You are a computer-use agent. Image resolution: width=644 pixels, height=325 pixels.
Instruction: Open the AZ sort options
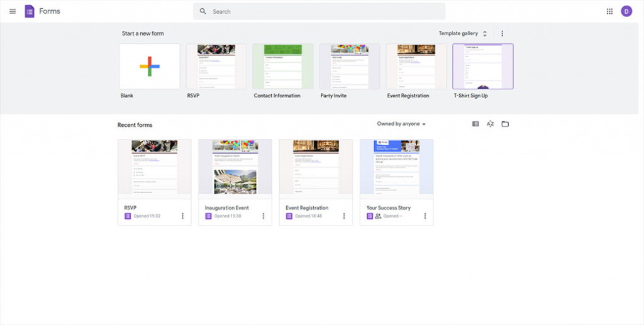point(490,124)
